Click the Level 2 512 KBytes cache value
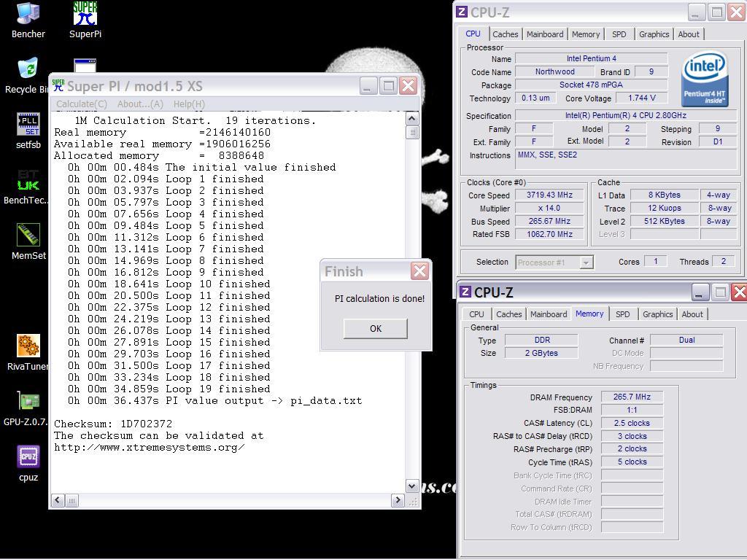This screenshot has width=747, height=560. pyautogui.click(x=664, y=221)
